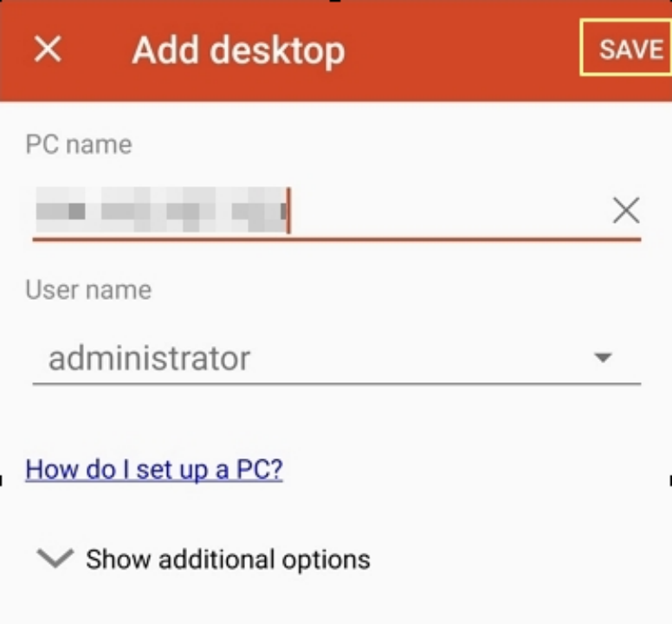
Task: Click empty space in PC name field before the clear icon
Action: pos(450,211)
